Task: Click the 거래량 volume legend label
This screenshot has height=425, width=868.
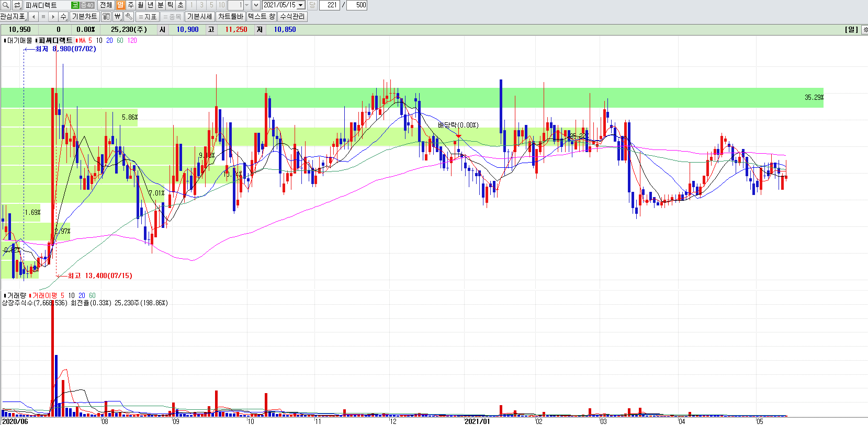Action: pyautogui.click(x=16, y=296)
